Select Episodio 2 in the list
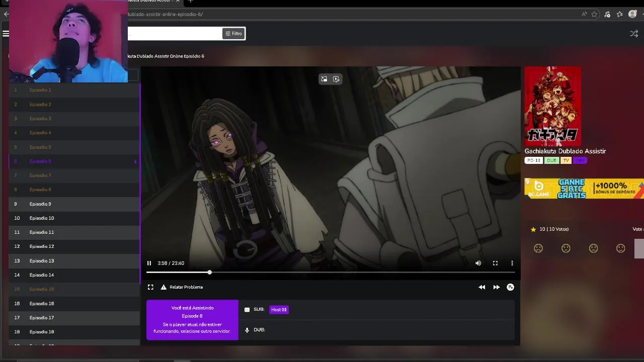644x362 pixels. [x=74, y=105]
